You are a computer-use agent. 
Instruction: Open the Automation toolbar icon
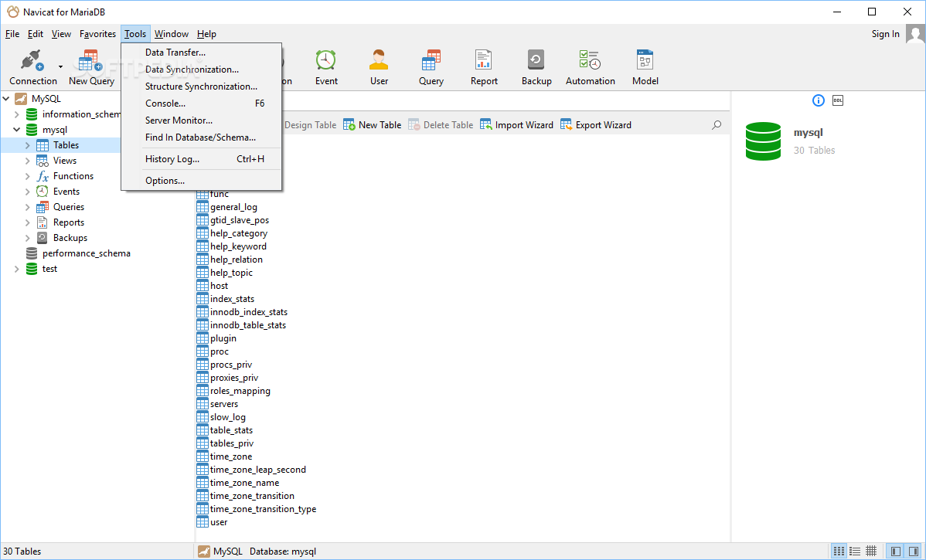590,68
